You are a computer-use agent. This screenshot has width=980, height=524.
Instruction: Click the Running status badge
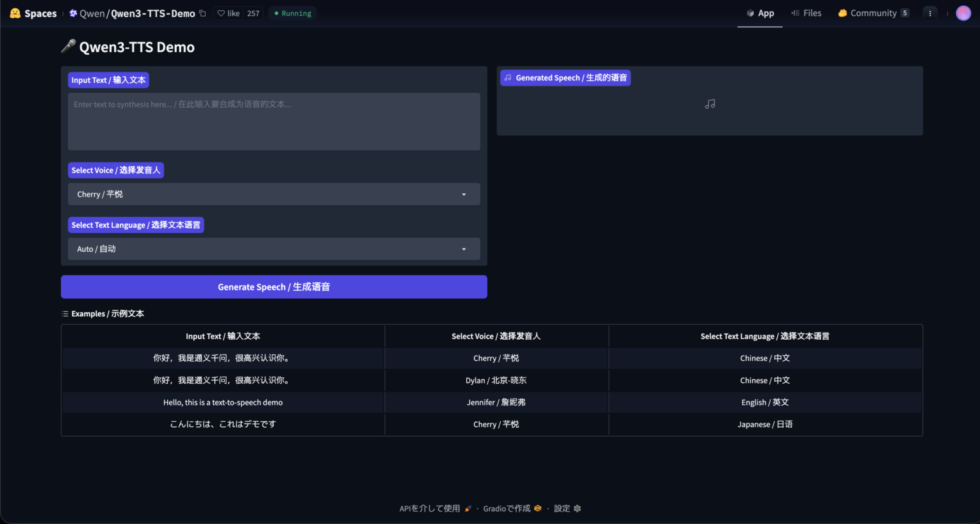tap(292, 13)
